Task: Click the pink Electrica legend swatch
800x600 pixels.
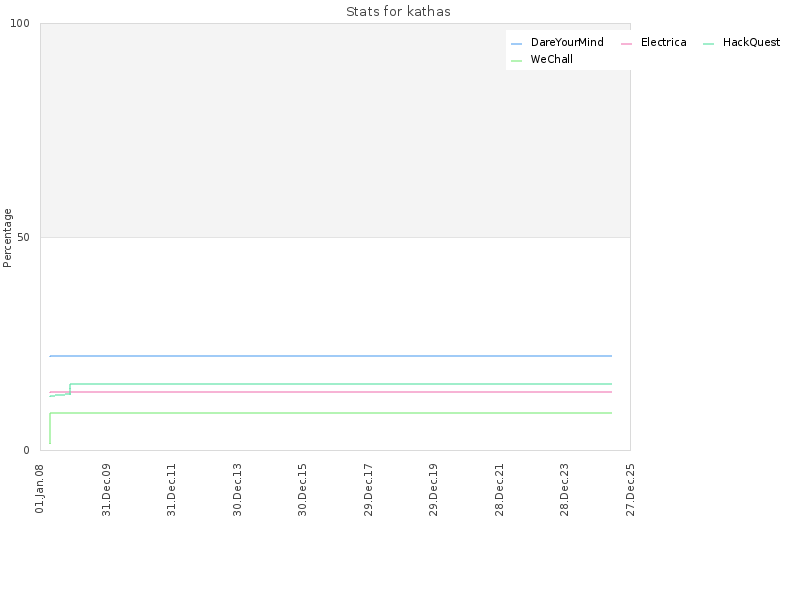Action: pos(627,44)
